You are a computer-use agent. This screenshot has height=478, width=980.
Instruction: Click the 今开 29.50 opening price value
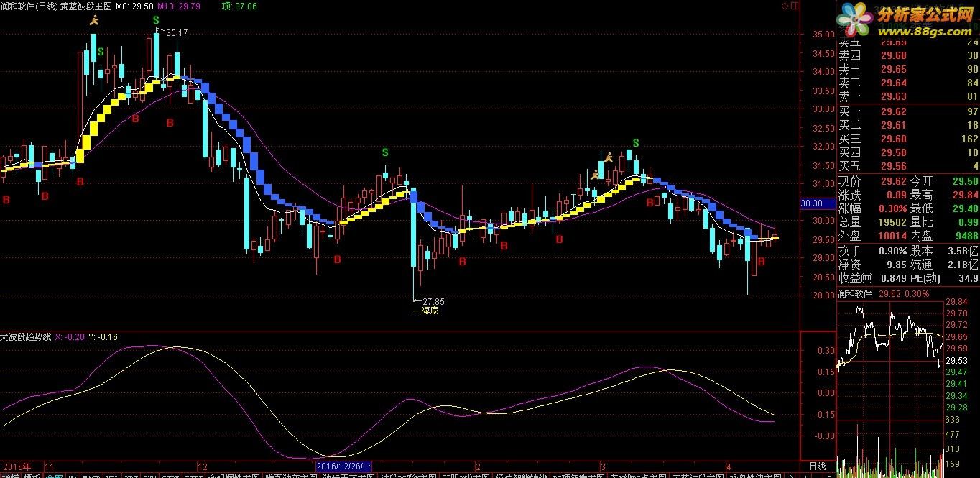(965, 181)
